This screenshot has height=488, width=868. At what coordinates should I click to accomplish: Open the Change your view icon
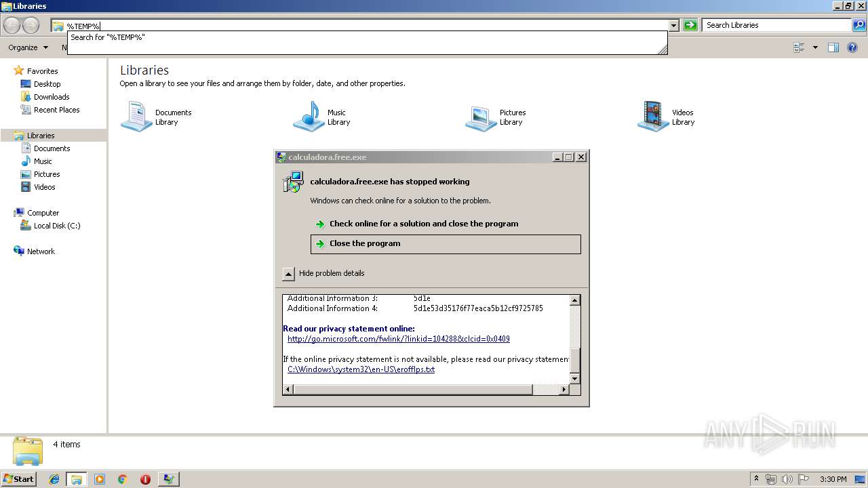tap(799, 47)
